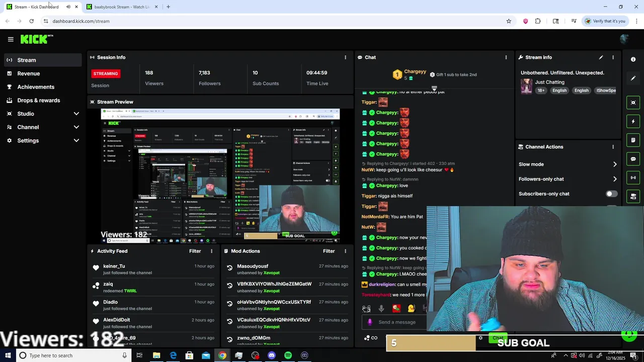Open the Windows Start menu
The height and width of the screenshot is (362, 644).
coord(8,355)
